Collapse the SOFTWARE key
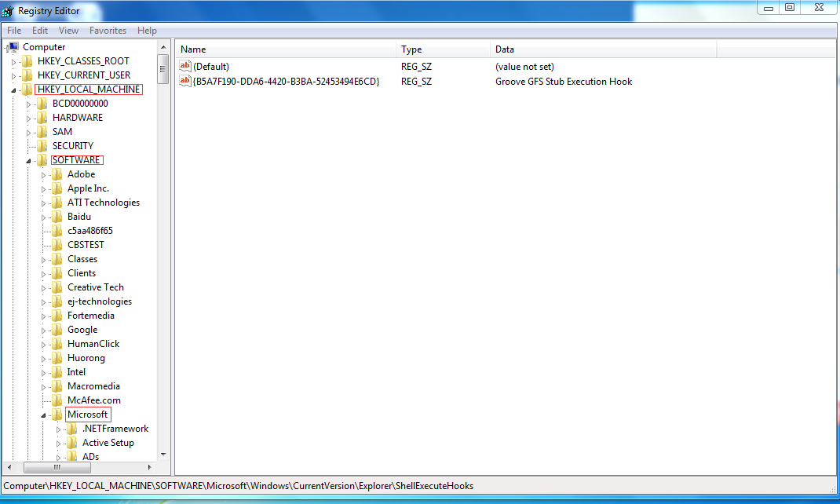Viewport: 840px width, 504px height. coord(29,161)
